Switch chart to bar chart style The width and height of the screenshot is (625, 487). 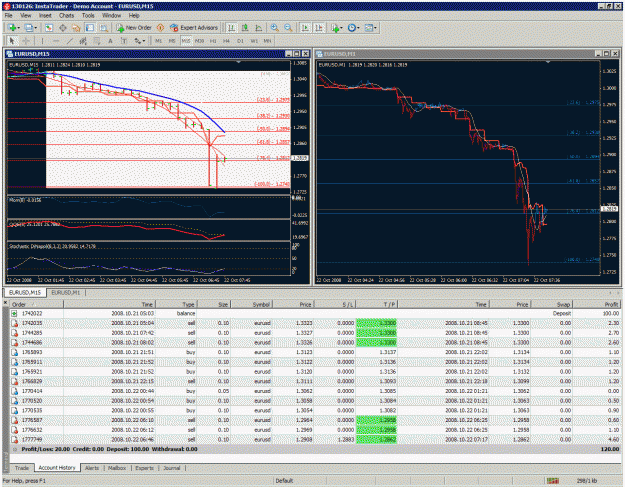point(231,27)
